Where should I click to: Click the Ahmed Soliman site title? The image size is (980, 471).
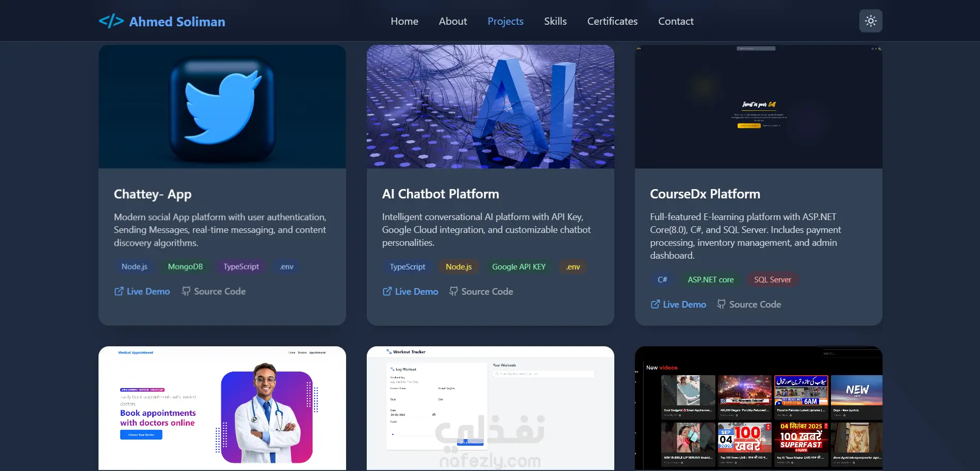[x=177, y=22]
